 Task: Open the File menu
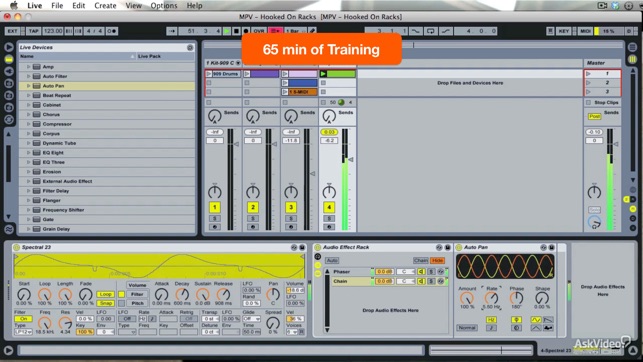57,6
